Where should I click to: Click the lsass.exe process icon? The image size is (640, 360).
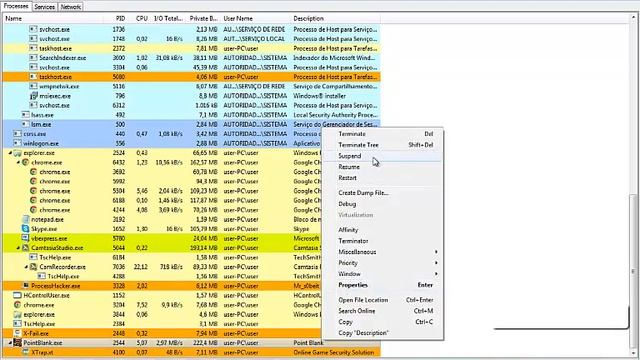tap(26, 115)
